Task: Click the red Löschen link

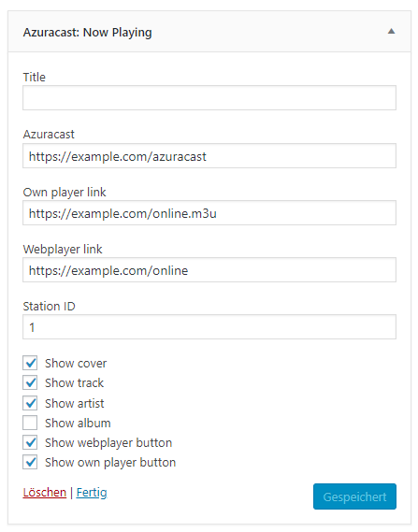Action: (45, 492)
